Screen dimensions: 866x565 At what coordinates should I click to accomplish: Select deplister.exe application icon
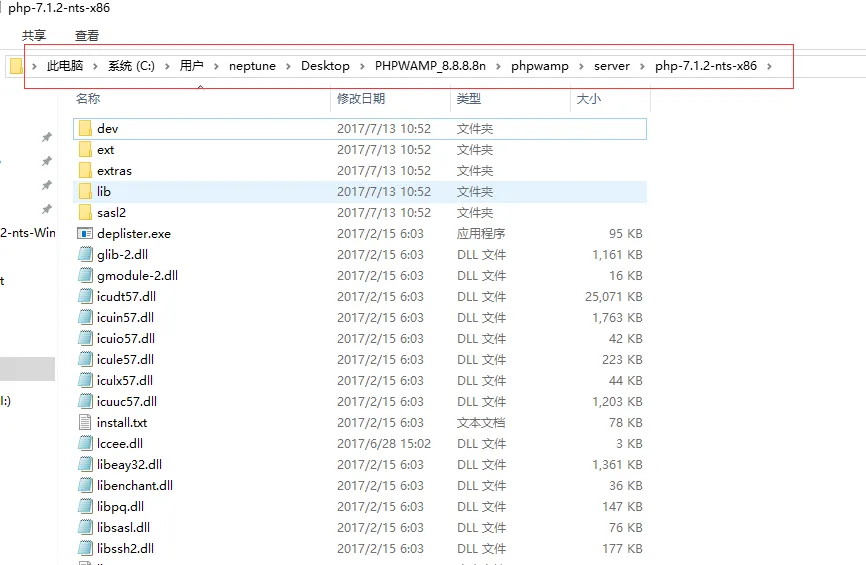[85, 234]
